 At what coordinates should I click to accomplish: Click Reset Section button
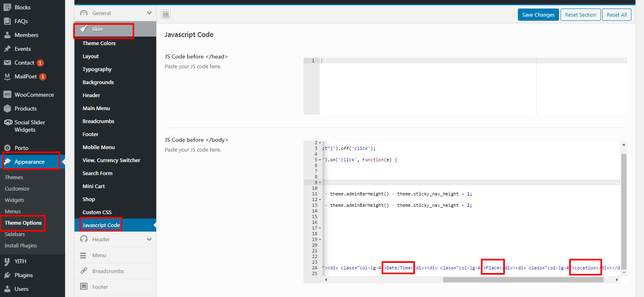pos(581,15)
